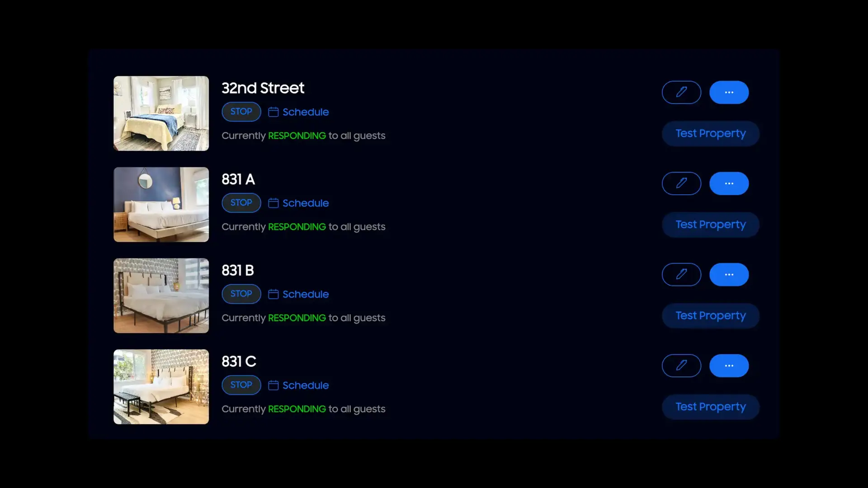Screen dimensions: 868x488
Task: Click the calendar icon next to 831 B Schedule
Action: point(273,294)
